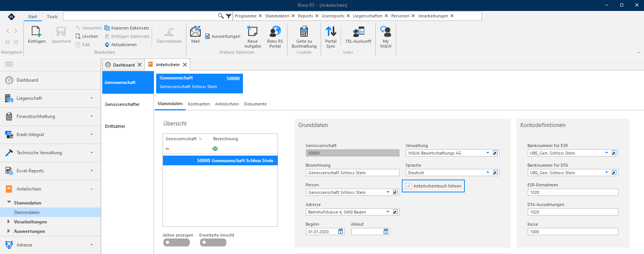Viewport: 644px width, 254px height.
Task: Toggle the Aktive anzeigen switch
Action: pyautogui.click(x=176, y=242)
